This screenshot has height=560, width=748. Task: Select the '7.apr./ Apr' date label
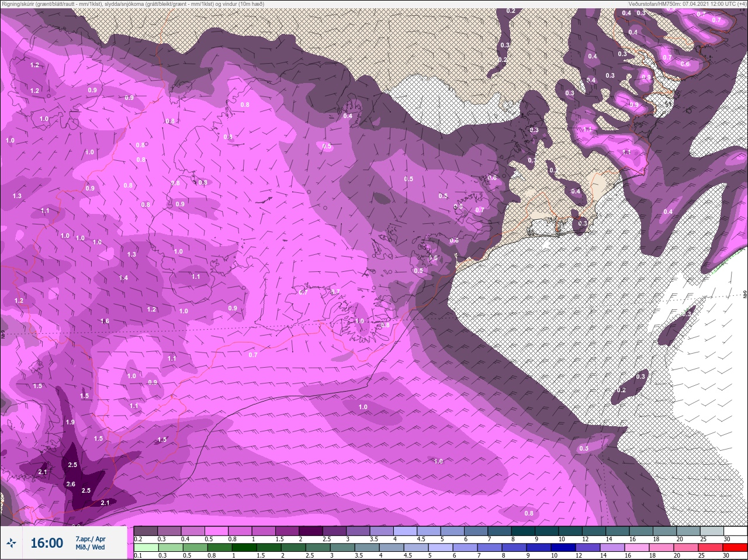(x=91, y=538)
